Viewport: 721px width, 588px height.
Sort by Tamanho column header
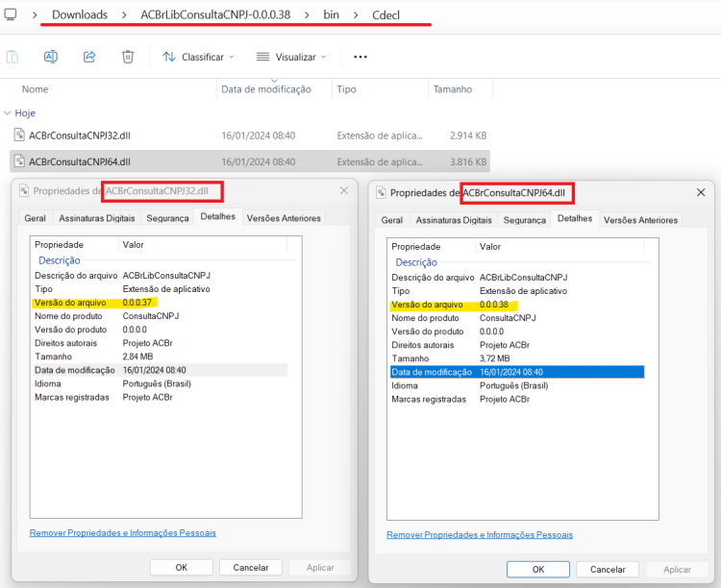(x=453, y=89)
